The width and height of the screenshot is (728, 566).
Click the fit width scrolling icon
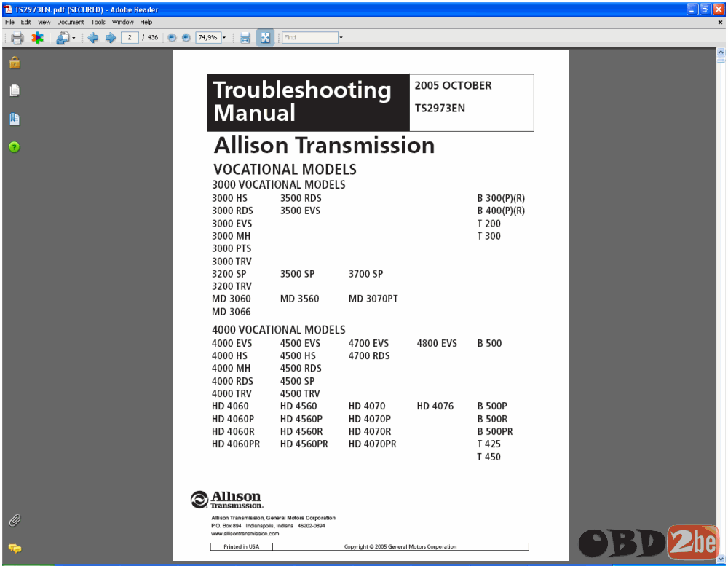(245, 38)
